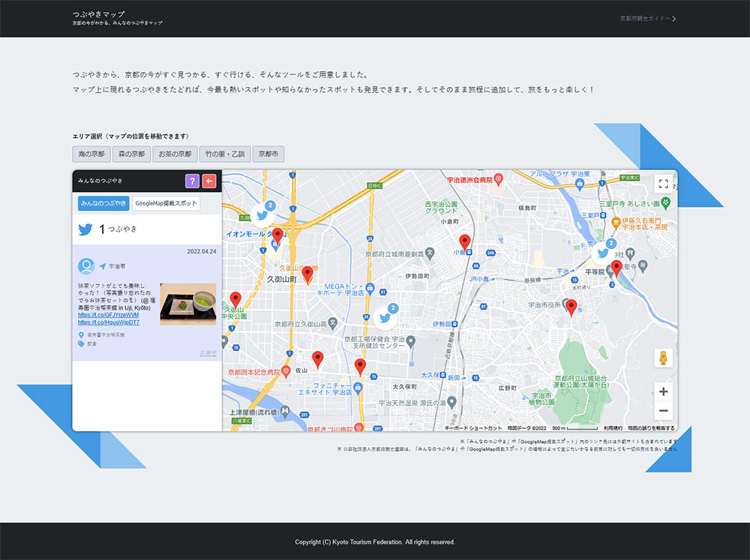Open the t.co/GFJYrzeWVM link

click(108, 315)
